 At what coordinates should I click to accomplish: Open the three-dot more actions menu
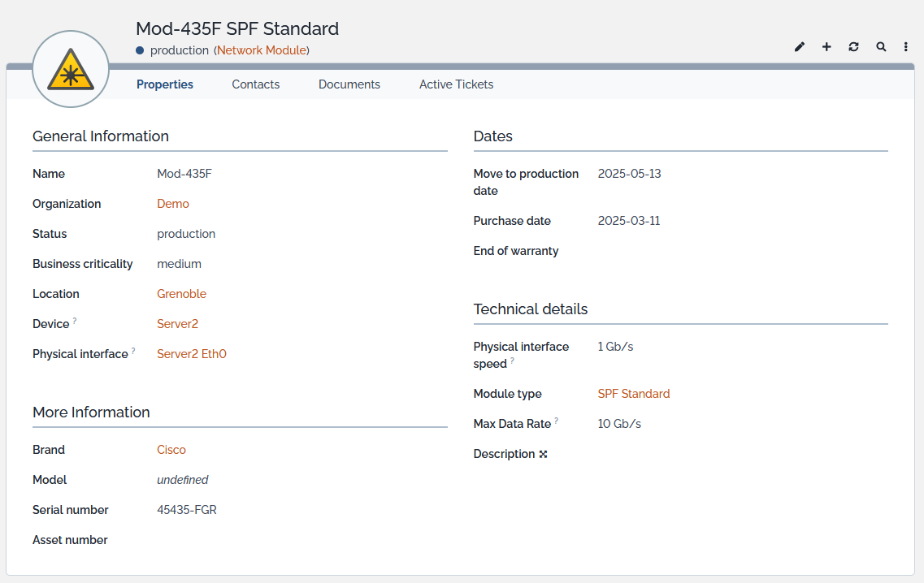[x=906, y=47]
